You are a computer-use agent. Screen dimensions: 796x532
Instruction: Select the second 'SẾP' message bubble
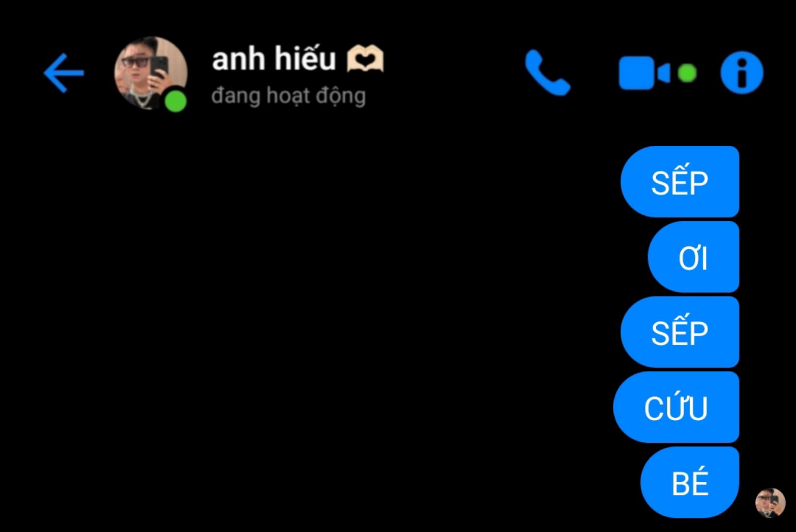point(680,332)
